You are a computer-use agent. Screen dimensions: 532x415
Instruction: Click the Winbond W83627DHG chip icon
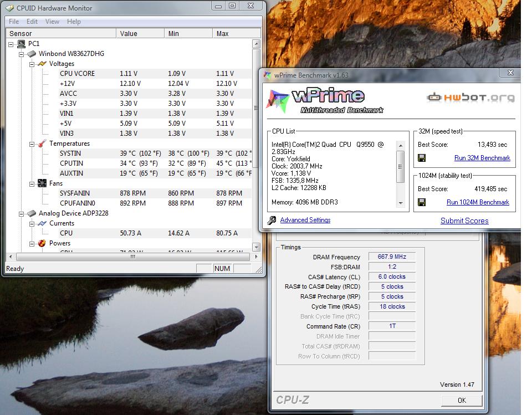pyautogui.click(x=32, y=54)
